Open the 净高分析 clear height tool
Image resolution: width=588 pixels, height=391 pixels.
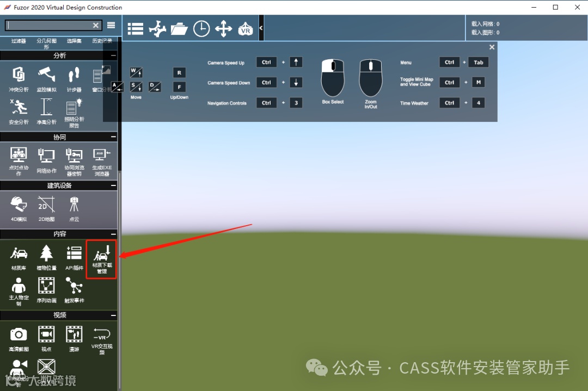(46, 111)
